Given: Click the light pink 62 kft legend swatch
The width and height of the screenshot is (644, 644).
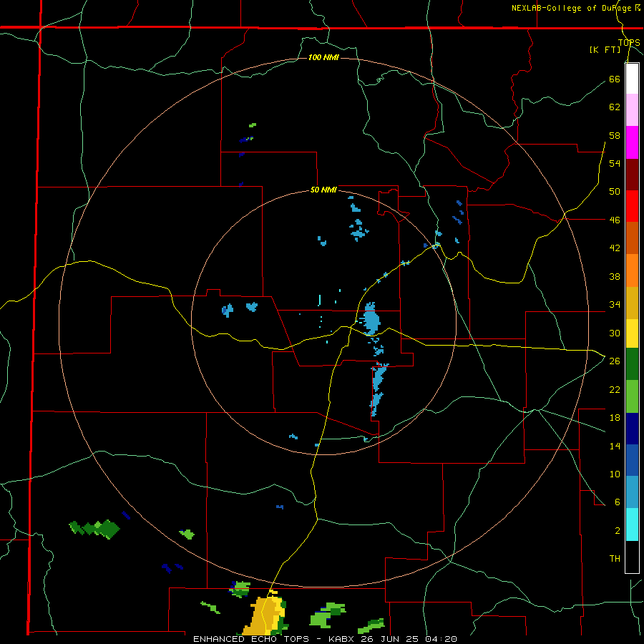Looking at the screenshot, I should coord(632,110).
